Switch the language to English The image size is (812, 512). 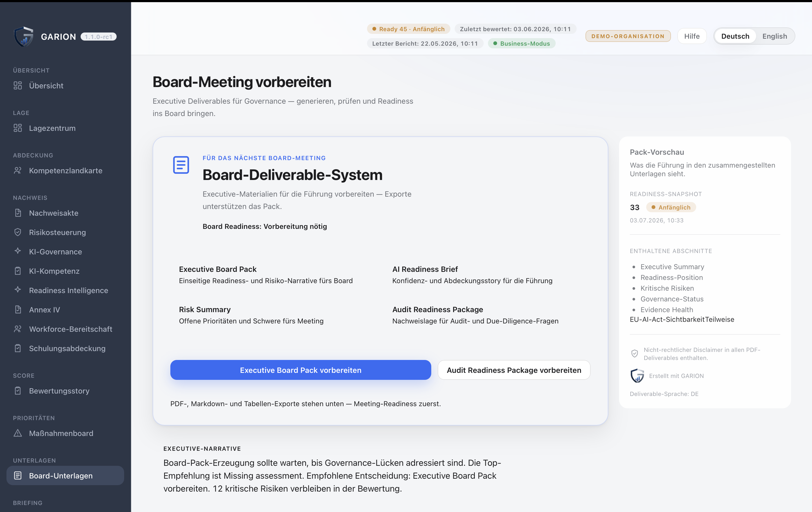tap(775, 36)
